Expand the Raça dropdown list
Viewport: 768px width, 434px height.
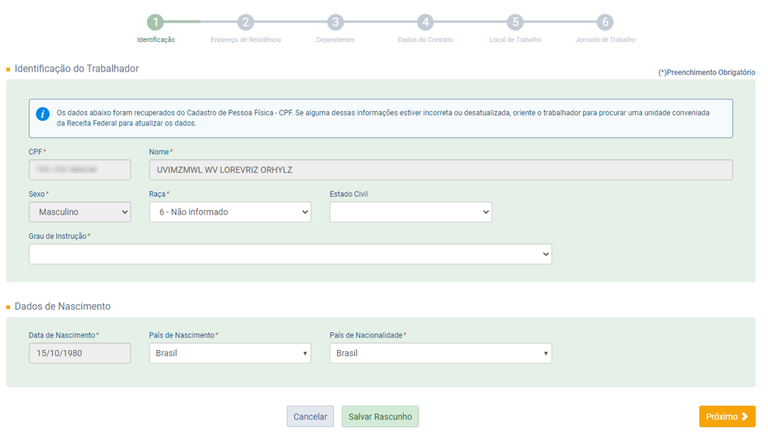pos(229,212)
